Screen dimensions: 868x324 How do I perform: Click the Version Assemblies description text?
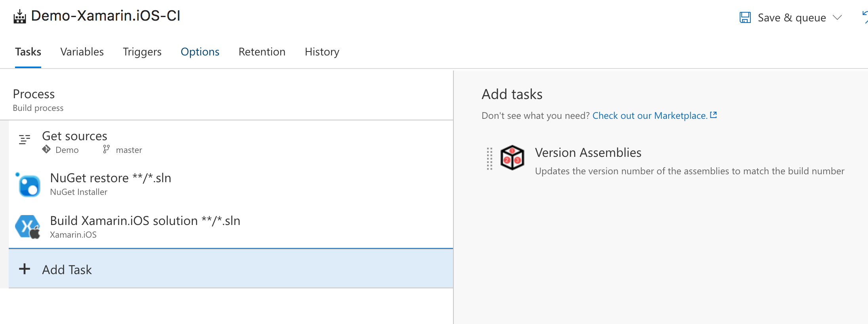pyautogui.click(x=689, y=171)
